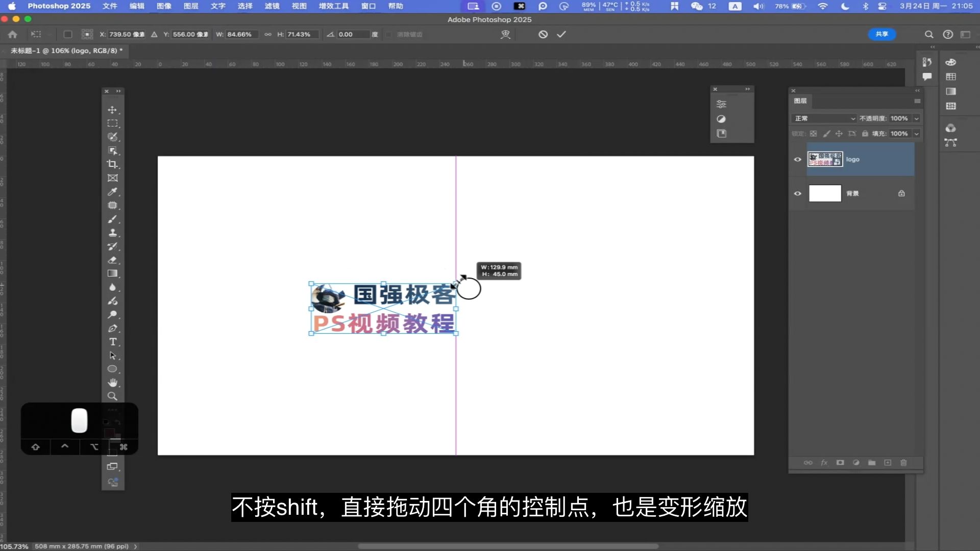980x551 pixels.
Task: Open the 文件 menu
Action: click(x=110, y=6)
